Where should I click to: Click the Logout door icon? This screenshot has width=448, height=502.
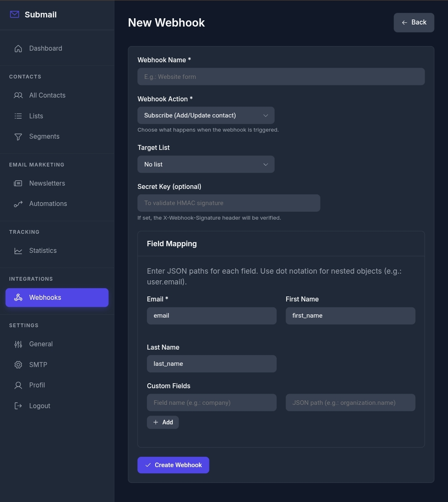(x=18, y=406)
